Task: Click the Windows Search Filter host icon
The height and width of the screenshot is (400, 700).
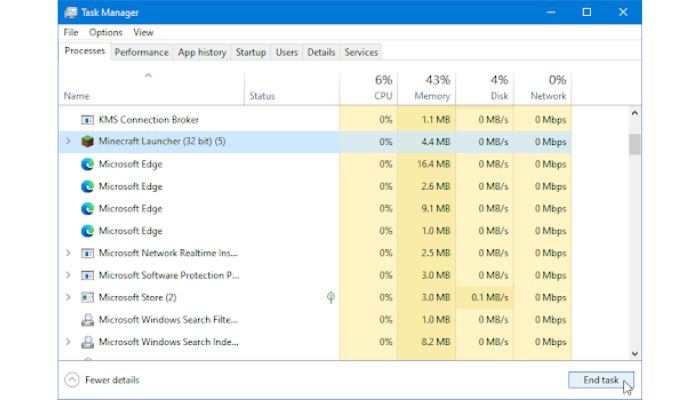Action: pos(88,320)
